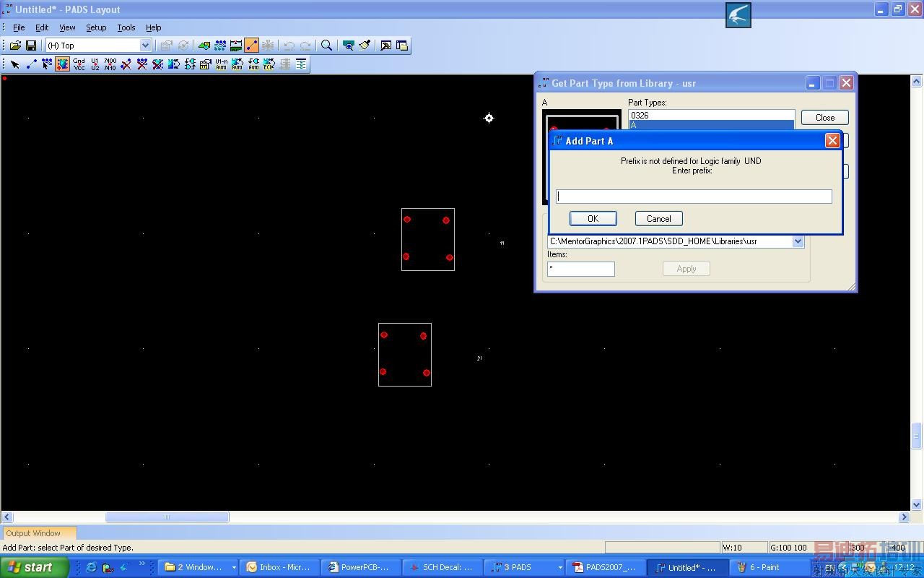Select the Delete Connection tool
The image size is (924, 578).
pos(126,64)
